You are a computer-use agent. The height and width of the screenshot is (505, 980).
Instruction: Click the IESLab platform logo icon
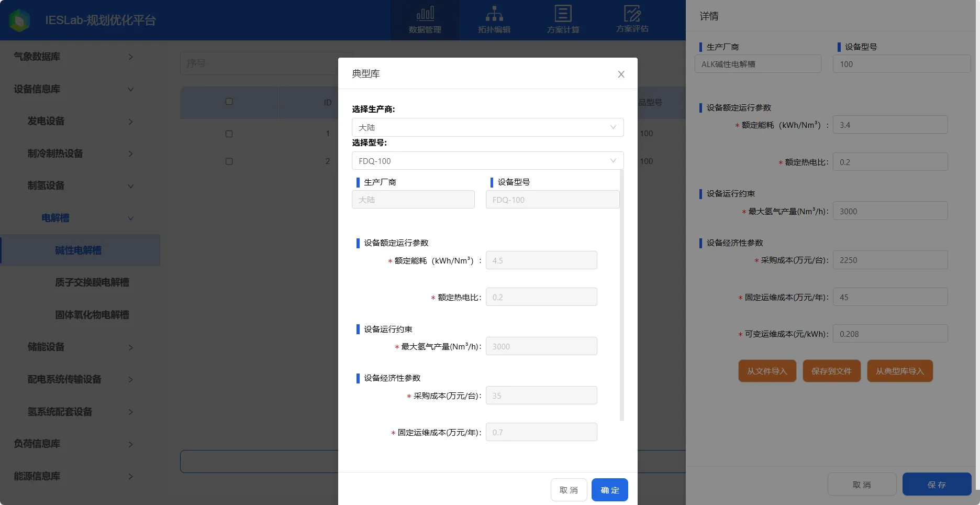[20, 20]
